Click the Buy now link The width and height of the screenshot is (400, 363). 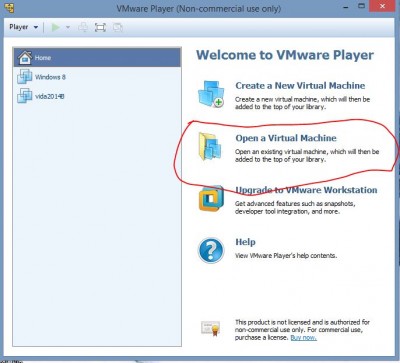(x=303, y=338)
